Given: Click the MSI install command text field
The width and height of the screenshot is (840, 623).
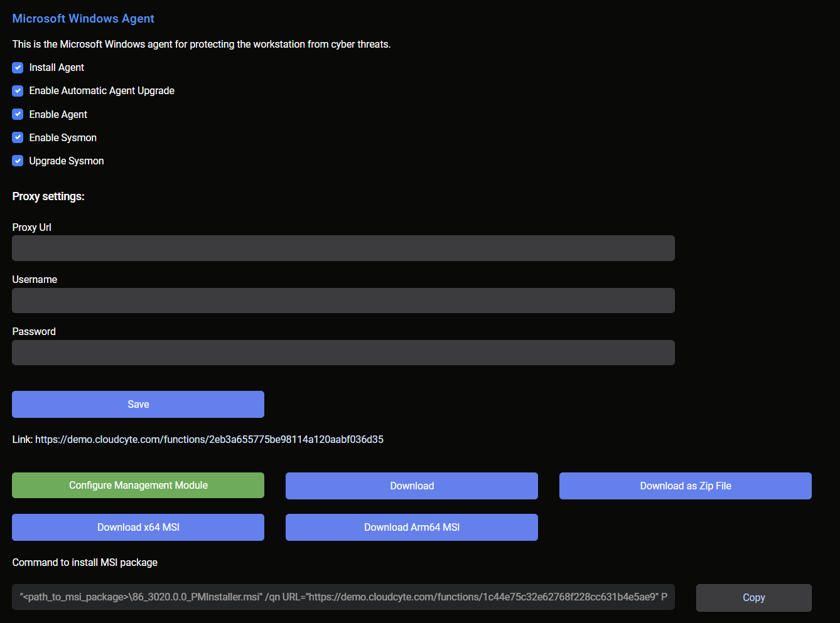Looking at the screenshot, I should pyautogui.click(x=343, y=597).
